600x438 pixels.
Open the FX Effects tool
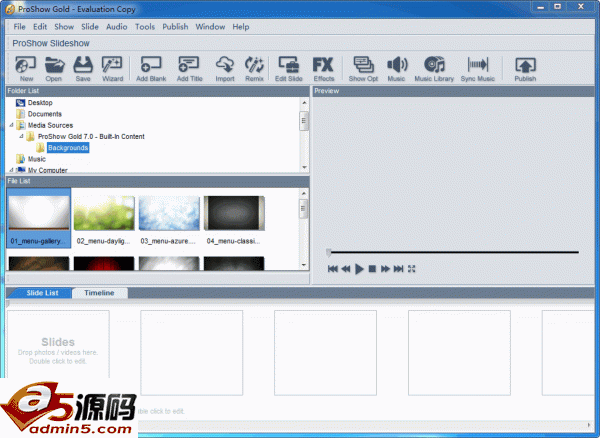(x=323, y=69)
